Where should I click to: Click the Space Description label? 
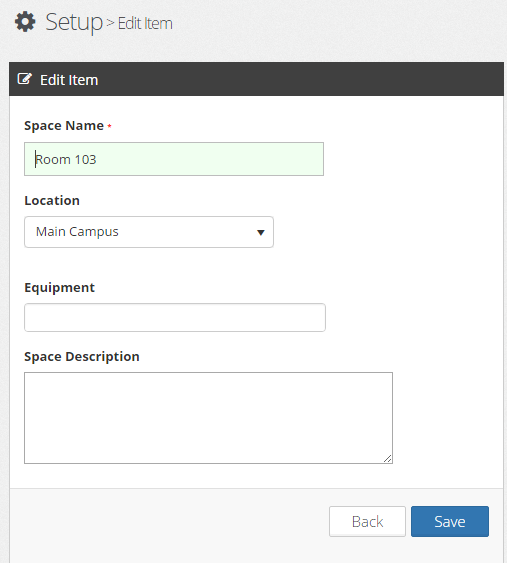click(x=82, y=357)
